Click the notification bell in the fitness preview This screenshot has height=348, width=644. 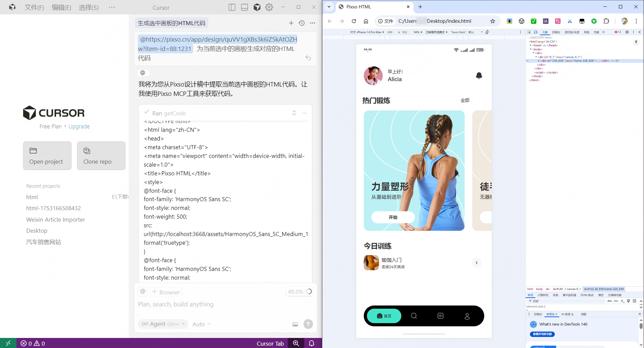tap(479, 76)
